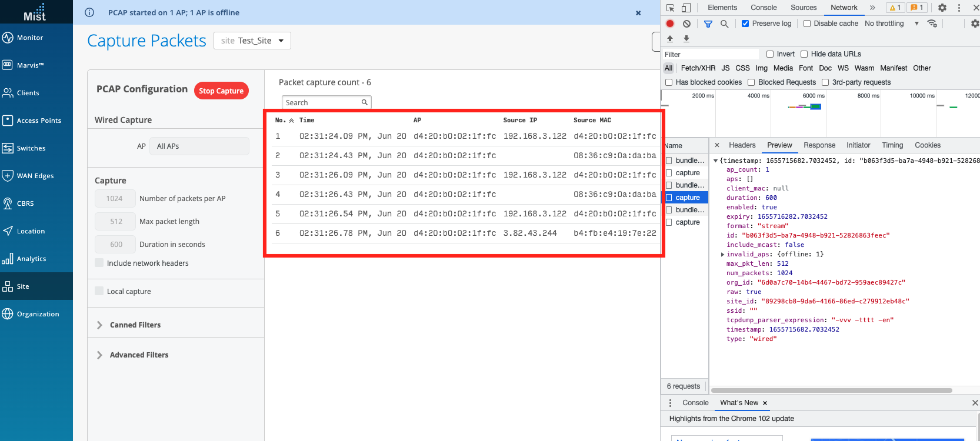Open DevTools settings gear icon
The width and height of the screenshot is (980, 441).
(x=942, y=8)
